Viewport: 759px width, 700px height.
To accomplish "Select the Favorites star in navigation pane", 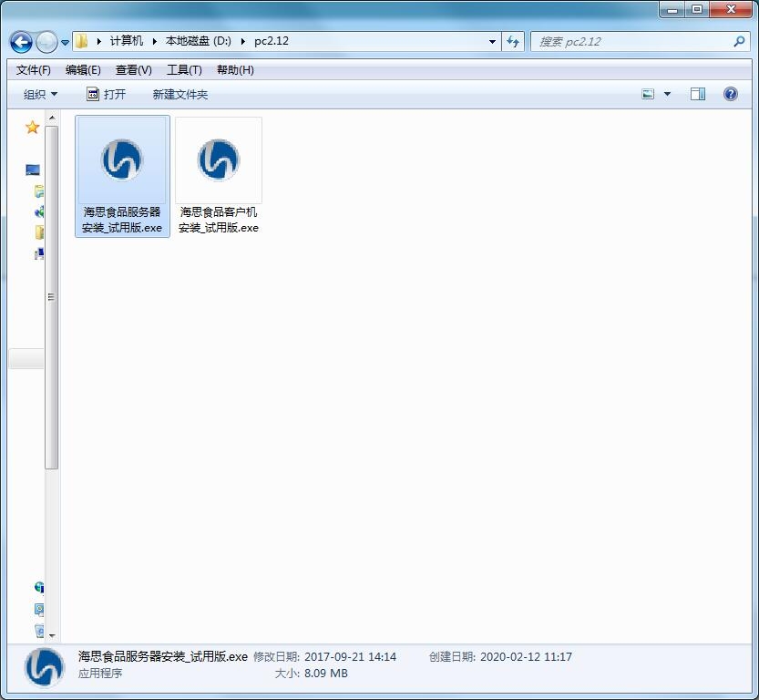I will tap(33, 128).
